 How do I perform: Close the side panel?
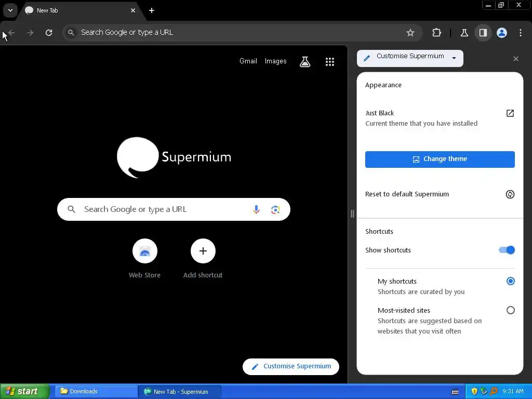516,59
